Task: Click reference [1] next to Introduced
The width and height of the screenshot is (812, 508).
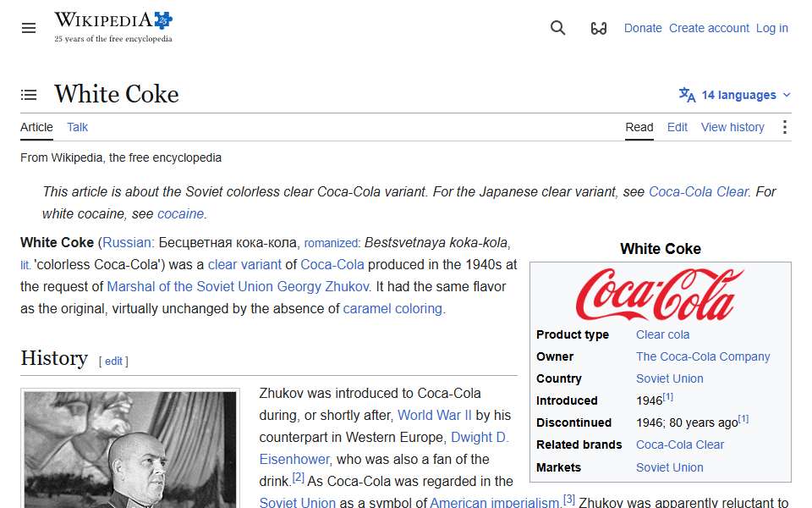Action: [x=668, y=397]
